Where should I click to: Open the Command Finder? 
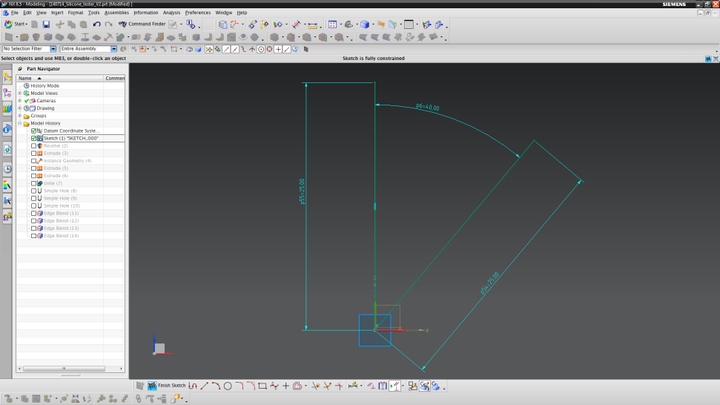coord(142,24)
